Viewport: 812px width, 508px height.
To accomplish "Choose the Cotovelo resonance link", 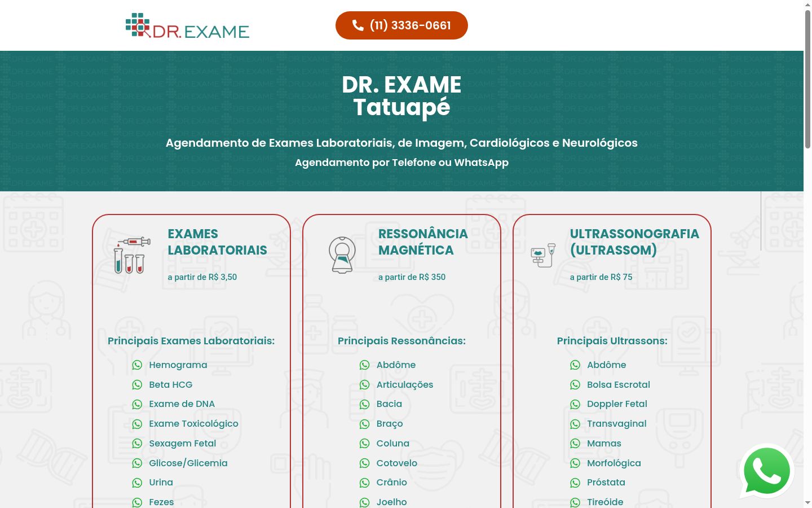I will click(x=397, y=463).
